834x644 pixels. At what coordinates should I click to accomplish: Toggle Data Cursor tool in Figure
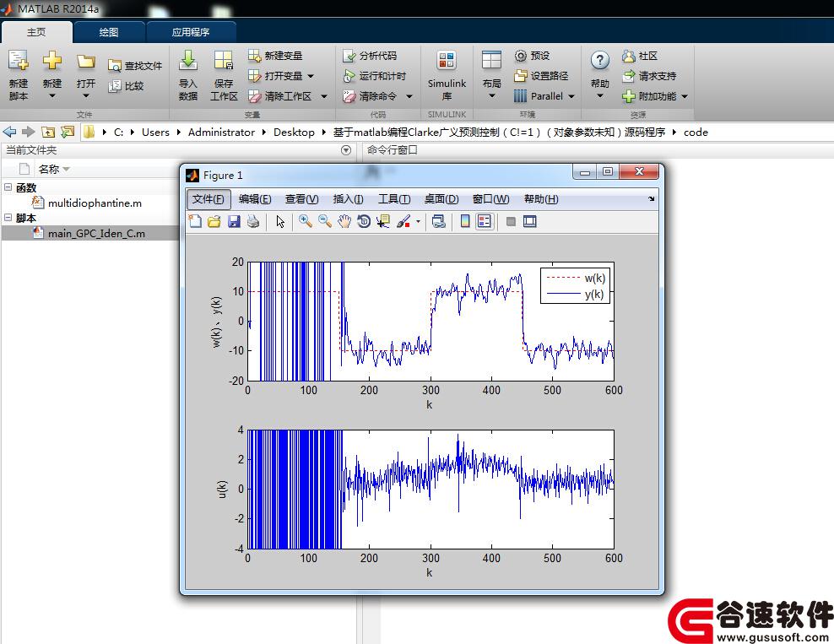[383, 221]
